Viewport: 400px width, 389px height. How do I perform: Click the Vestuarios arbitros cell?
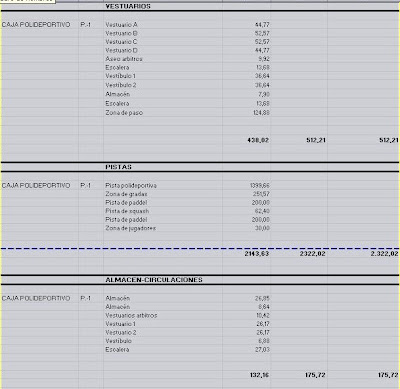point(131,315)
